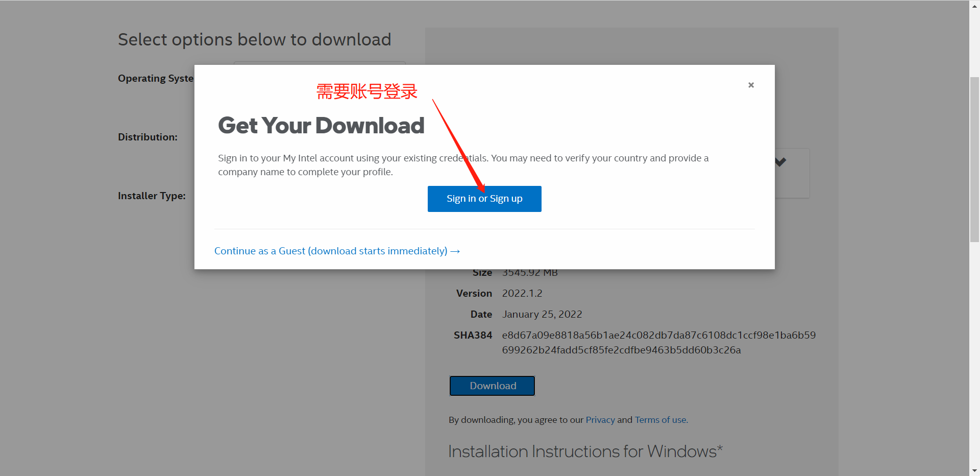Viewport: 980px width, 476px height.
Task: Expand the chevron dropdown behind the dialog
Action: (780, 162)
